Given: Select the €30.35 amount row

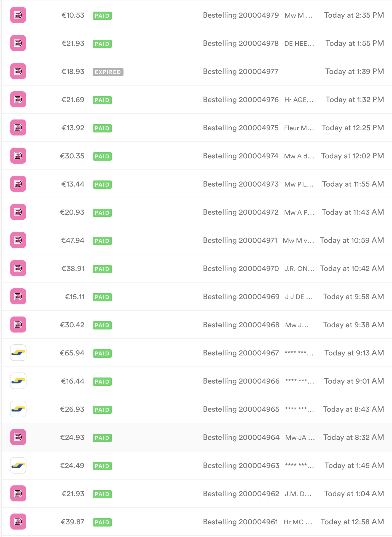Looking at the screenshot, I should (196, 156).
